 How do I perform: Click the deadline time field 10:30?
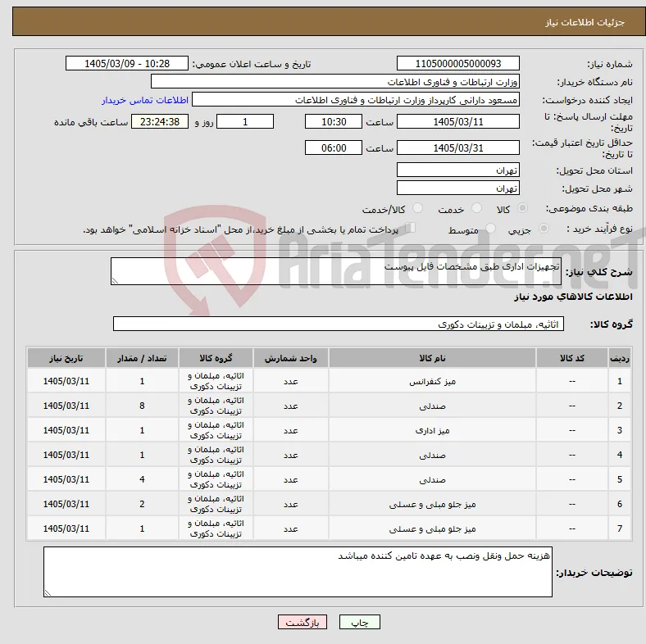pyautogui.click(x=334, y=122)
